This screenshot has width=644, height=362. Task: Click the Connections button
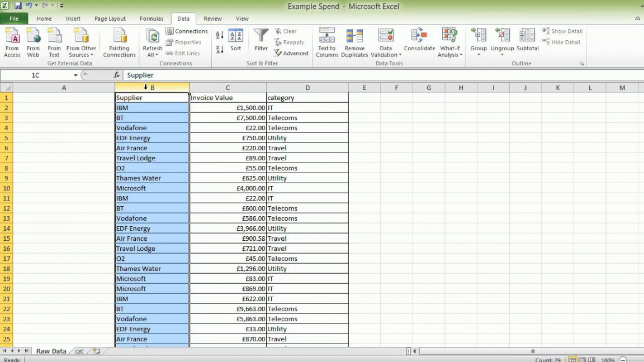tap(187, 31)
